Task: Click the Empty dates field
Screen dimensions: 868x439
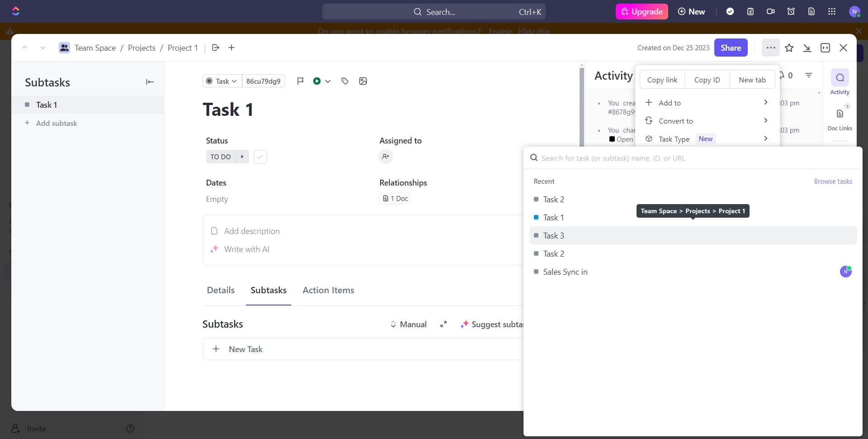Action: (x=217, y=199)
